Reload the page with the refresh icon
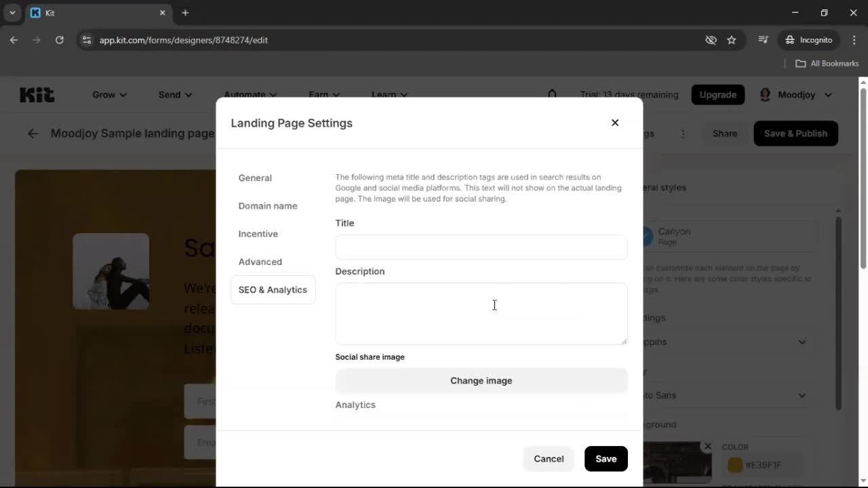 pyautogui.click(x=60, y=40)
